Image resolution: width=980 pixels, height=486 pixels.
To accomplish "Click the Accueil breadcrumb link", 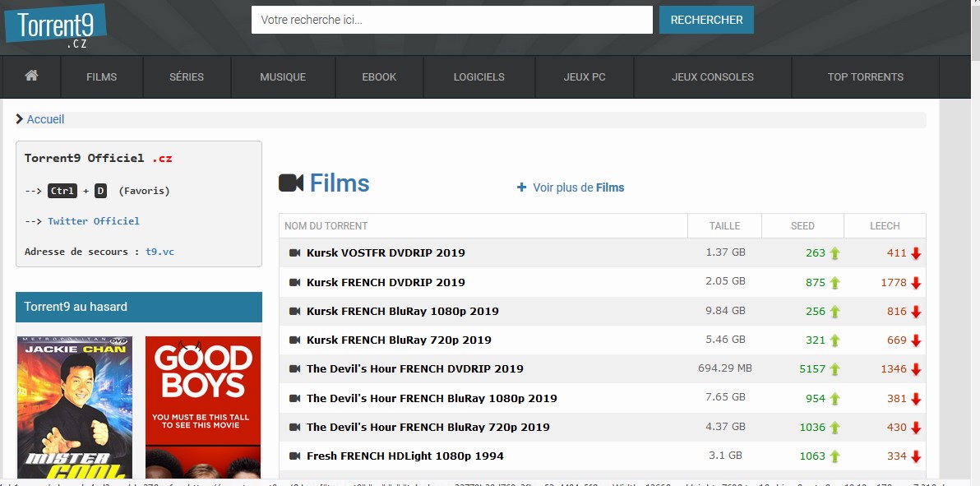I will (45, 119).
